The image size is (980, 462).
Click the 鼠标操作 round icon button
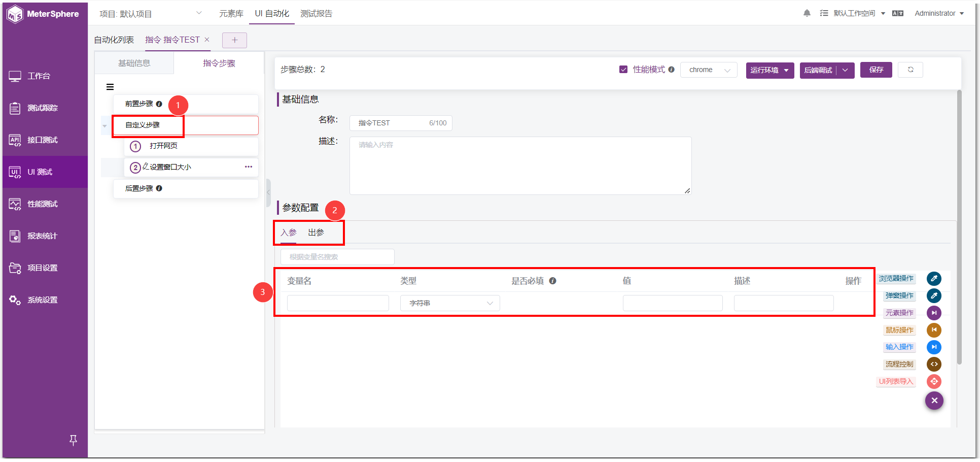click(x=934, y=330)
